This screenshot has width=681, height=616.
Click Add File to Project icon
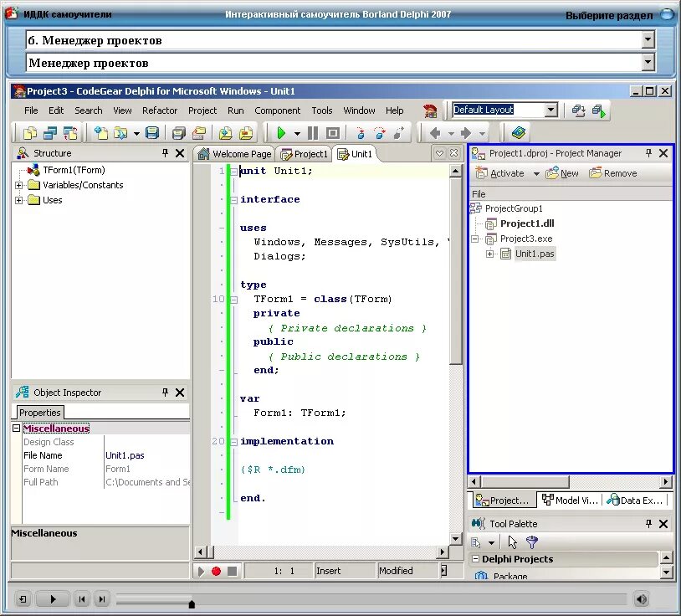coord(225,133)
